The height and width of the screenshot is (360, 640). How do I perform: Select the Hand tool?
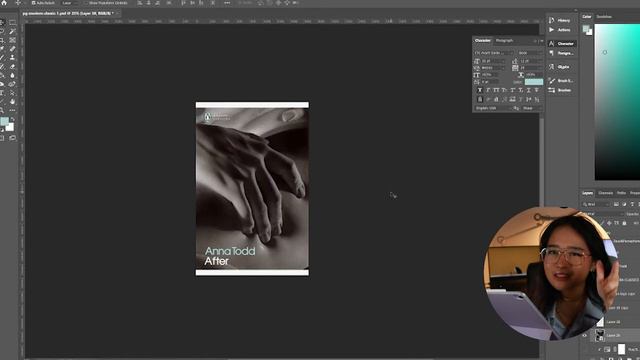click(12, 102)
